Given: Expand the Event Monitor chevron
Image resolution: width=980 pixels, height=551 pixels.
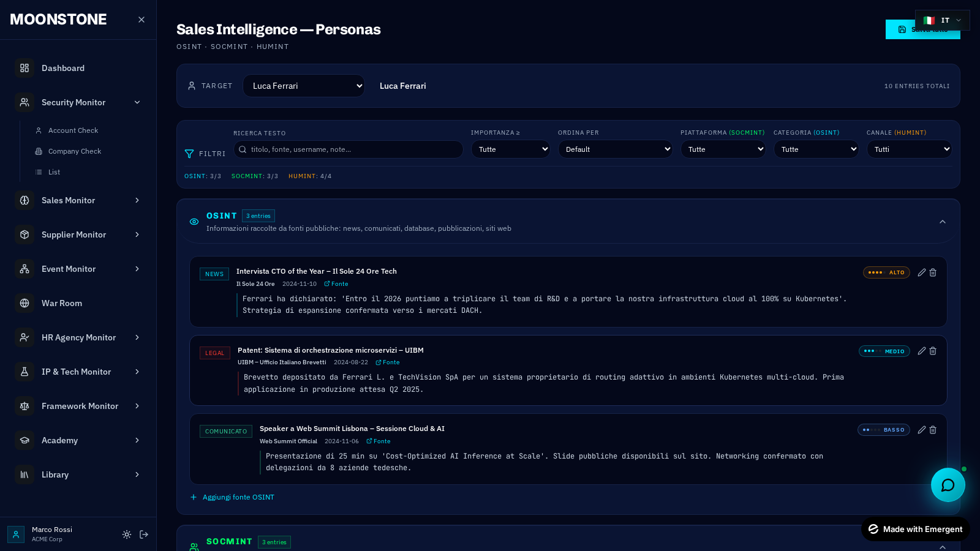Looking at the screenshot, I should [x=137, y=269].
